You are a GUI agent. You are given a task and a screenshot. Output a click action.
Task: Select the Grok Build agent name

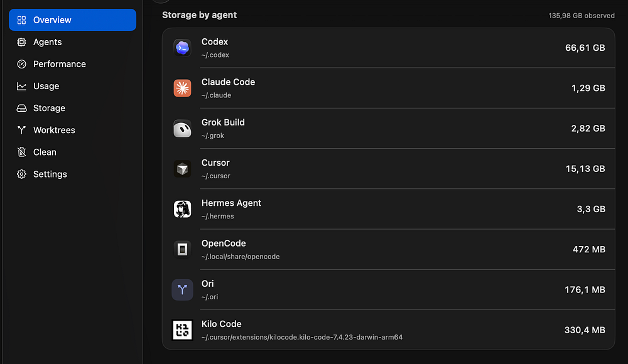point(223,122)
